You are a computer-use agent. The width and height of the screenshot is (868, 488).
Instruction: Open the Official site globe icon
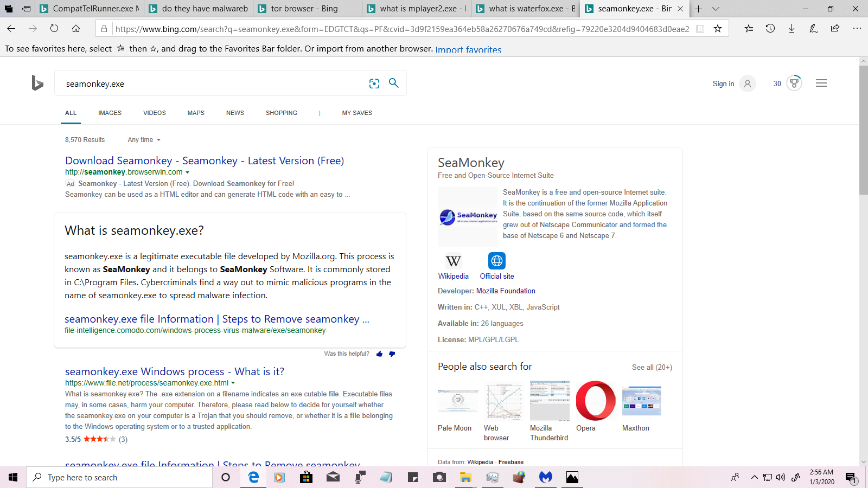pos(497,261)
